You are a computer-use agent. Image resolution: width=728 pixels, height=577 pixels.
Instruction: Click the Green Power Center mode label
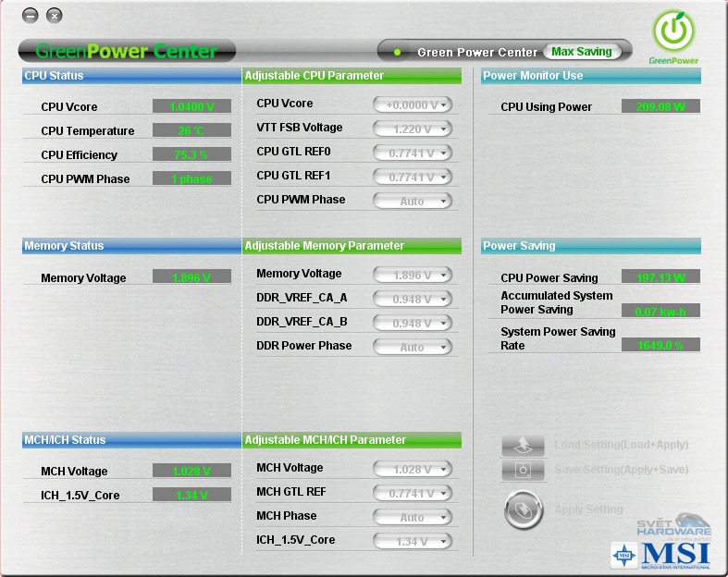476,52
